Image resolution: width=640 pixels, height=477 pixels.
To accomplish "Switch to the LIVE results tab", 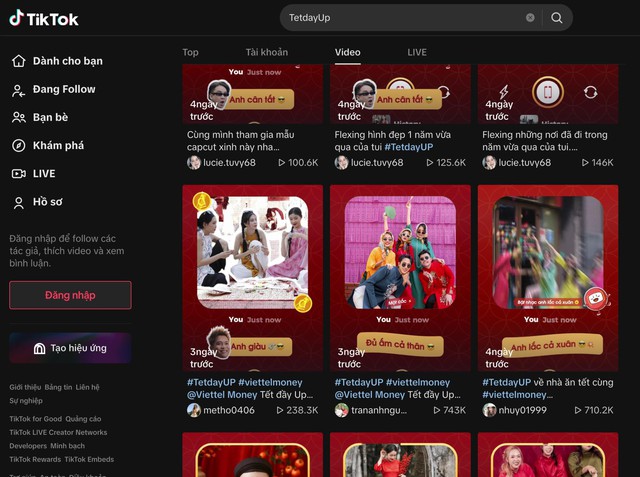I will [x=417, y=52].
